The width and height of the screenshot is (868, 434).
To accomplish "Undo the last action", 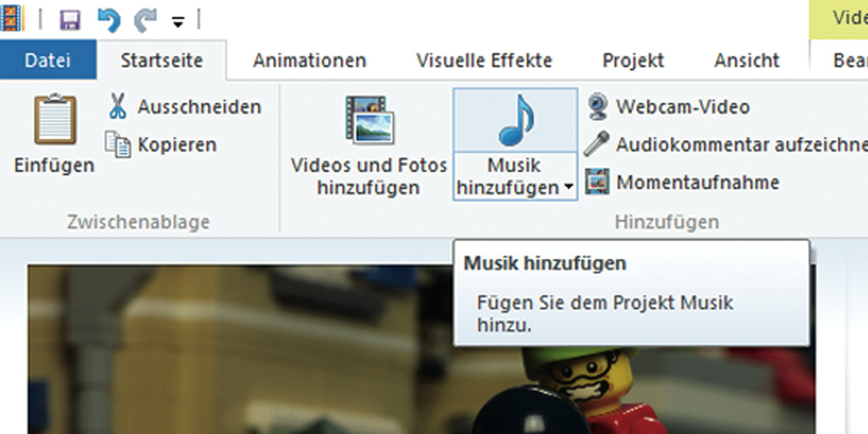I will point(108,18).
